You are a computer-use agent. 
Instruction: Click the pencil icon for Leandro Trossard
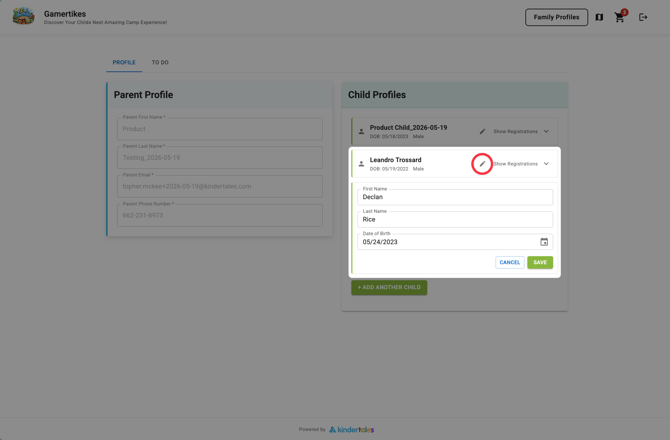[x=482, y=164]
